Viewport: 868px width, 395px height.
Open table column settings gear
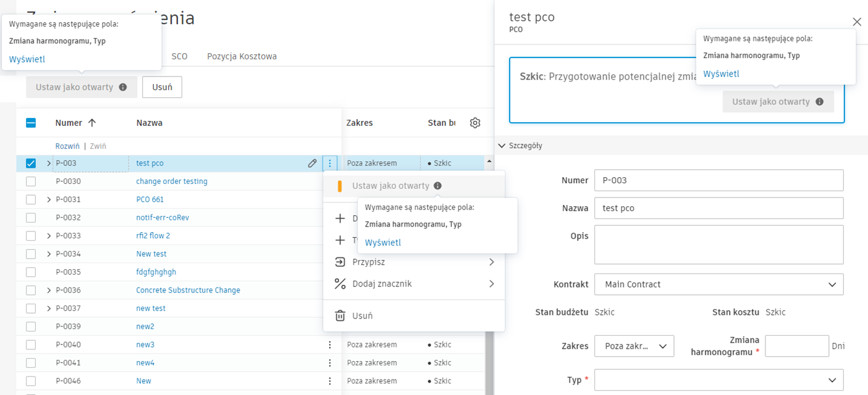click(474, 123)
